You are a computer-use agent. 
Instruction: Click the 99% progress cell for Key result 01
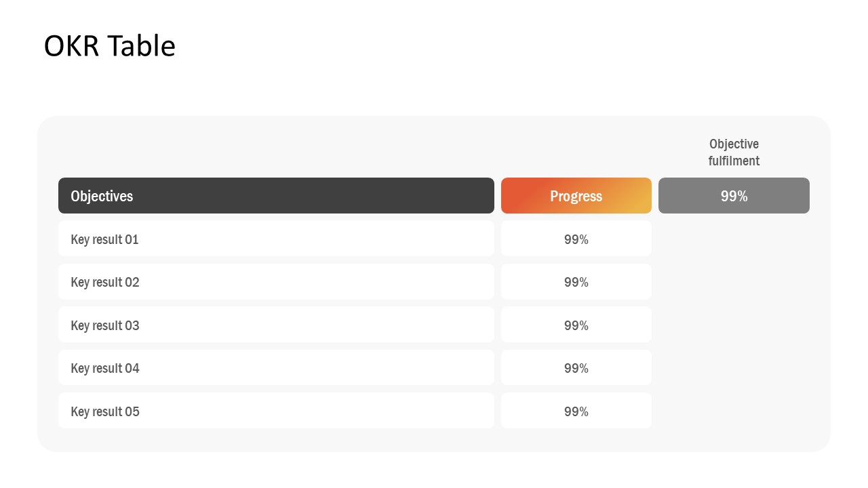pyautogui.click(x=576, y=239)
